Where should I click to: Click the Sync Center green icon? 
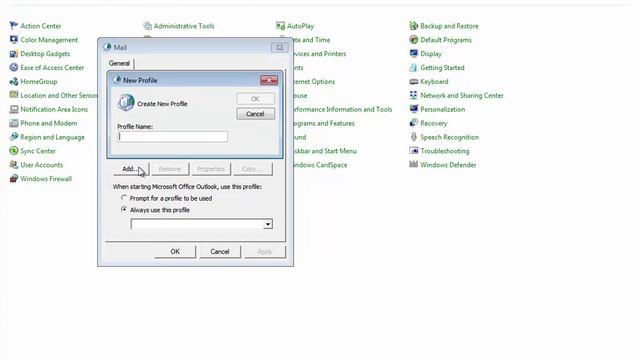(13, 151)
